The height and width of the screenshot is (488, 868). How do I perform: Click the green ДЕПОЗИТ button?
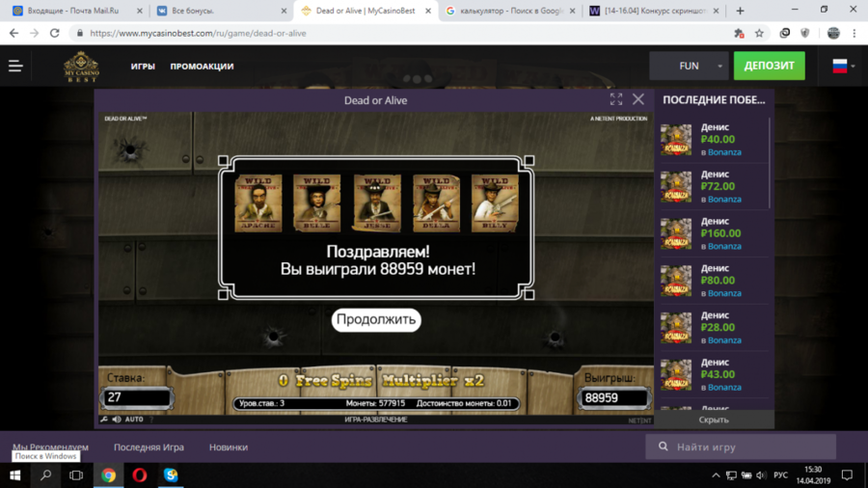769,66
